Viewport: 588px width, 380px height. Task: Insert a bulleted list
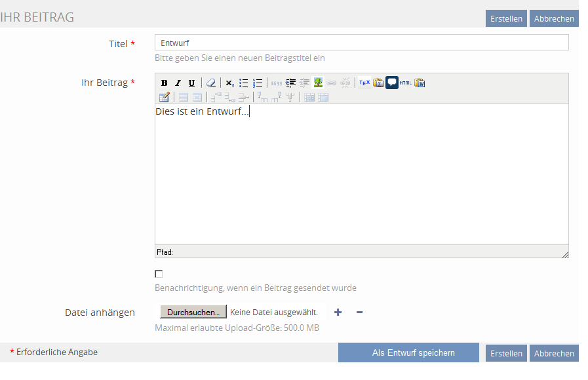244,83
